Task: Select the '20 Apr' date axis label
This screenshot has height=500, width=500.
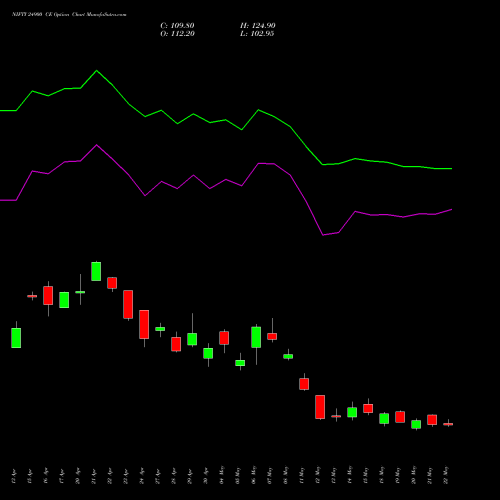Action: point(78,477)
